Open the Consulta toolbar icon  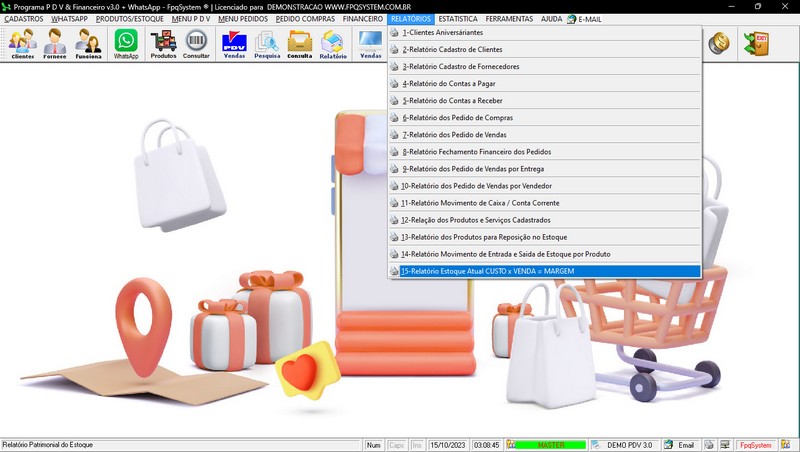(x=299, y=43)
